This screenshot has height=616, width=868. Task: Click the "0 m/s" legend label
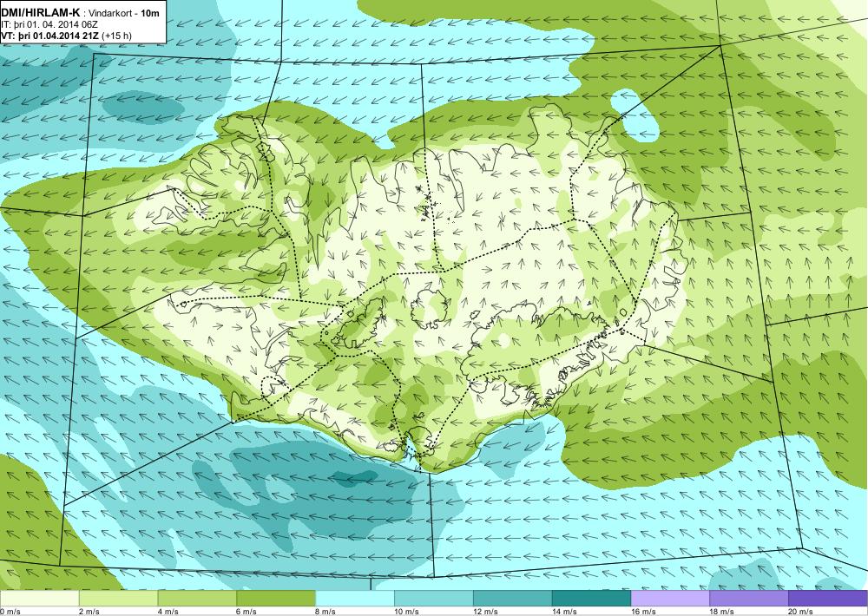point(10,612)
